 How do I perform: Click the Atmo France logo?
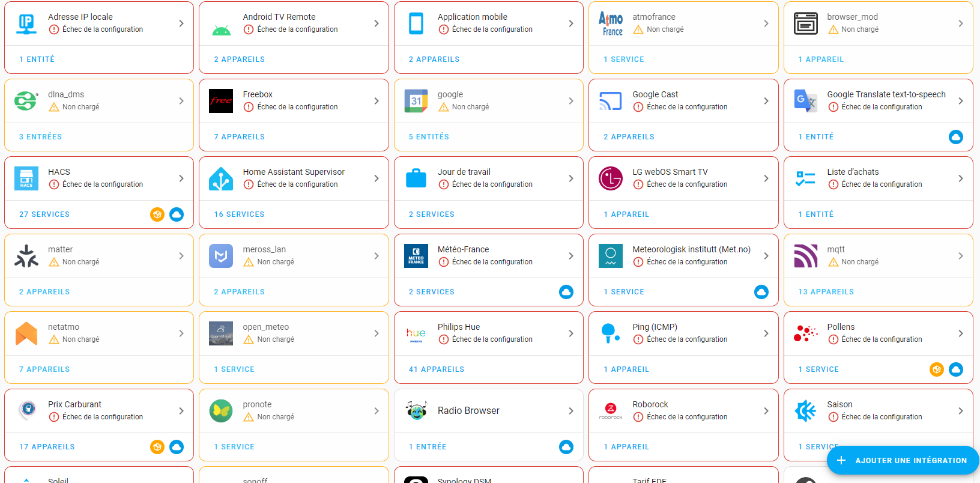click(611, 24)
